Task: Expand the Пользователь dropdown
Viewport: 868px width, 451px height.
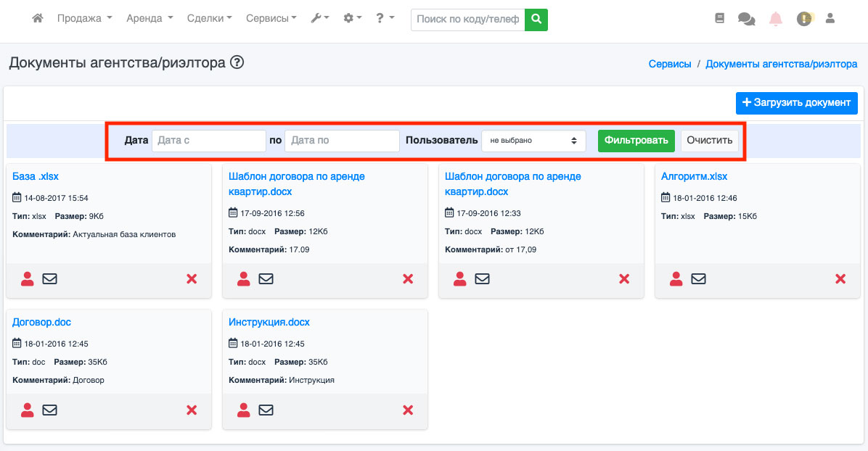Action: coord(533,141)
